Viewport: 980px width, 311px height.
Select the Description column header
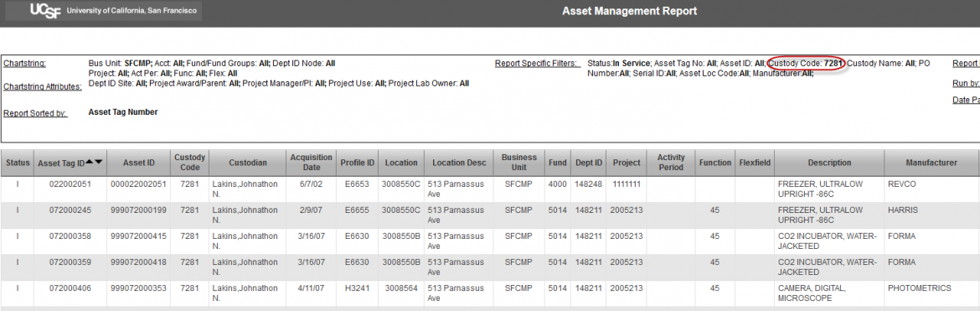(828, 163)
